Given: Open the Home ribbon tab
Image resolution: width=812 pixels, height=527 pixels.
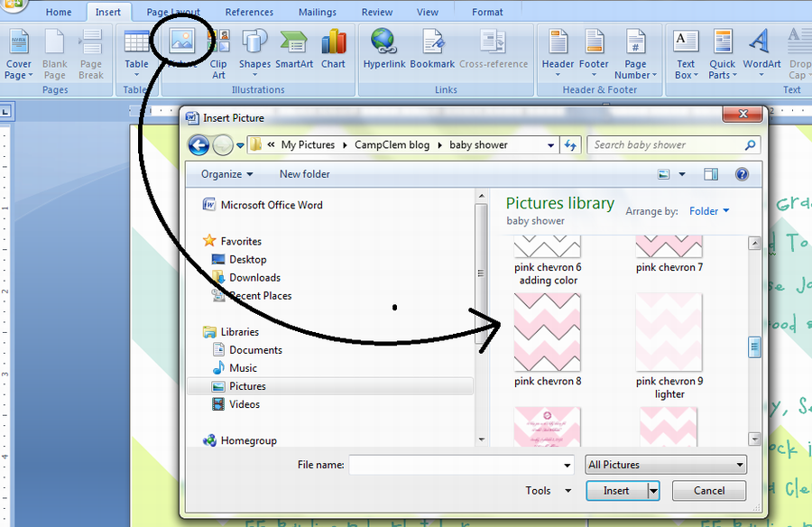Looking at the screenshot, I should 59,12.
